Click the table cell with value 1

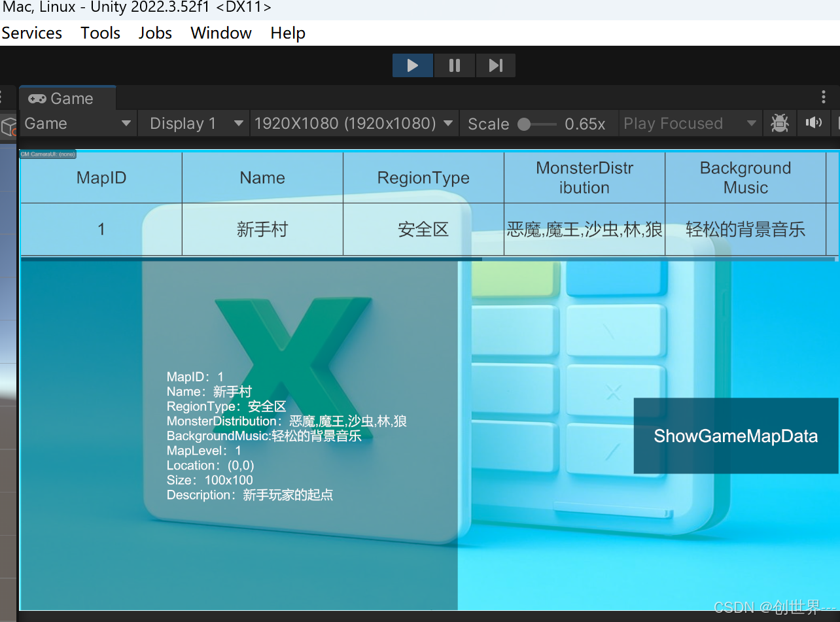pos(101,229)
